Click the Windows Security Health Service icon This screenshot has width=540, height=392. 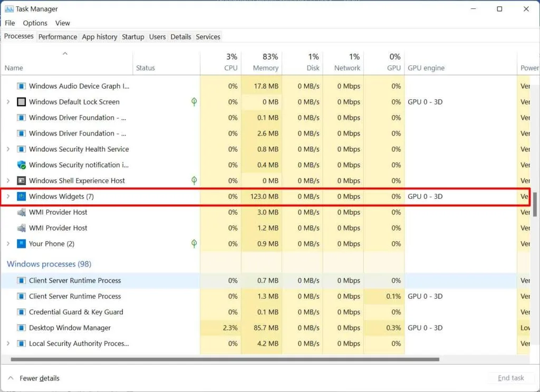click(x=21, y=149)
